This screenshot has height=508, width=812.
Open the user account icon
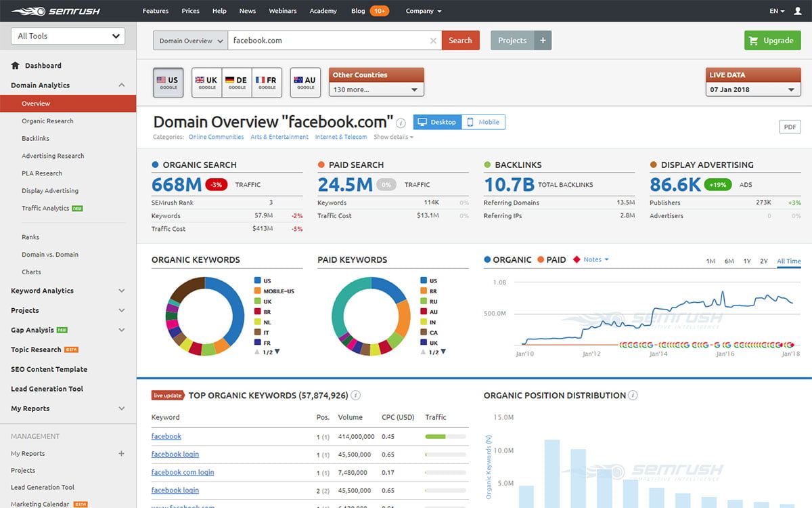tap(798, 12)
